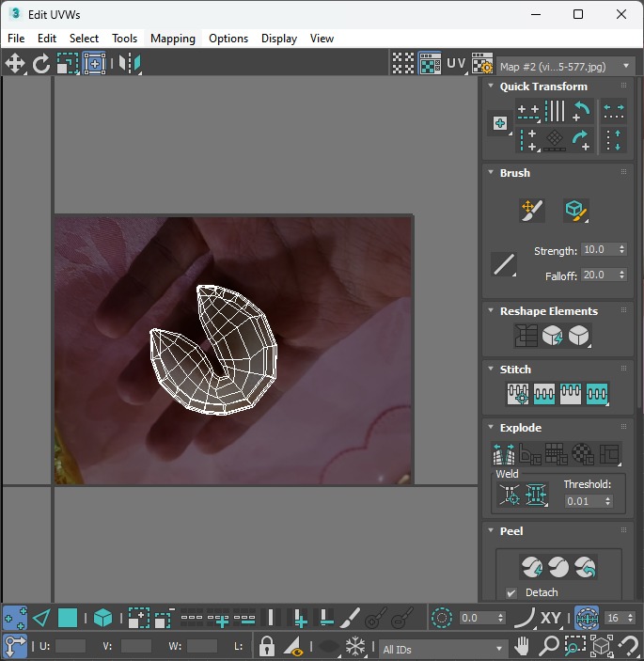Click the Falloff value field
The height and width of the screenshot is (661, 644).
(599, 275)
